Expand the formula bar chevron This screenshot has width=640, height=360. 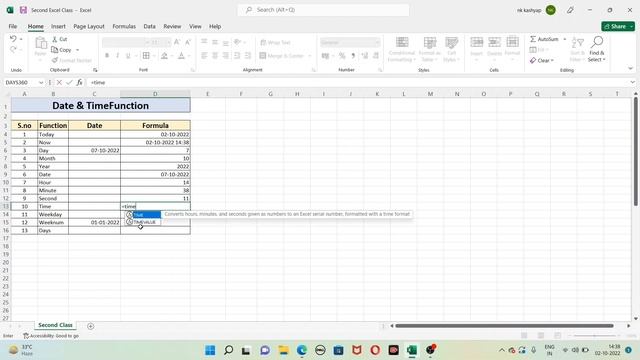coord(632,82)
